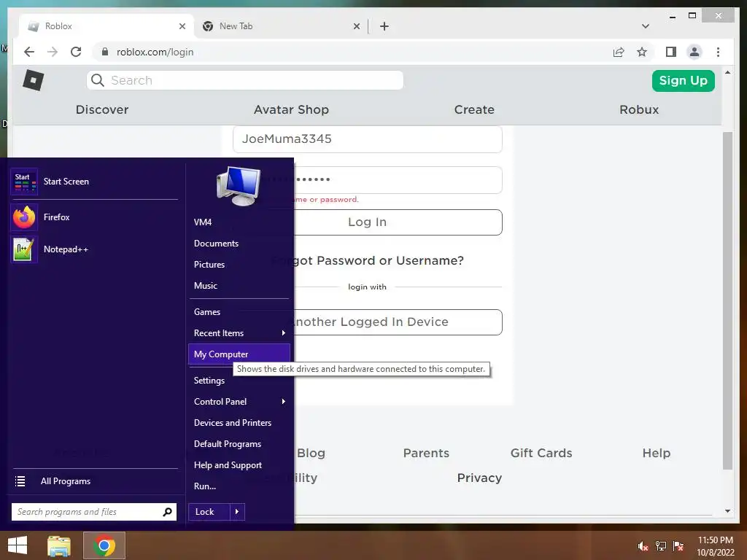The image size is (747, 560).
Task: Click the browser forward arrow
Action: coord(53,52)
